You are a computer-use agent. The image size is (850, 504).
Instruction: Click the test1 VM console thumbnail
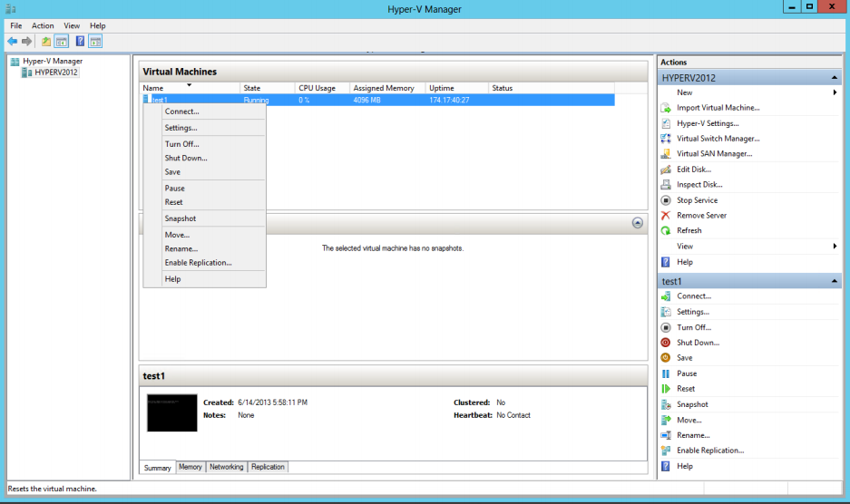[x=171, y=412]
